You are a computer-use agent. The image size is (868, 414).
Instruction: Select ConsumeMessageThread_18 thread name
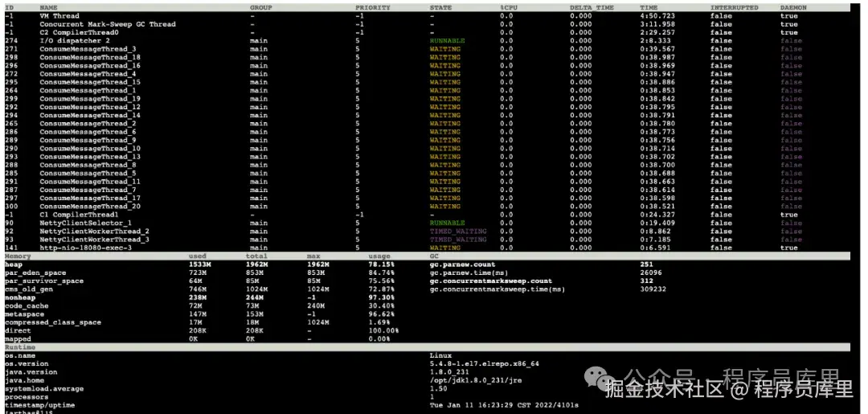point(90,58)
